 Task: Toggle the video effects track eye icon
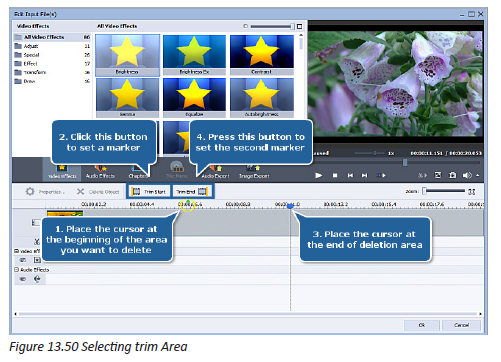point(23,260)
